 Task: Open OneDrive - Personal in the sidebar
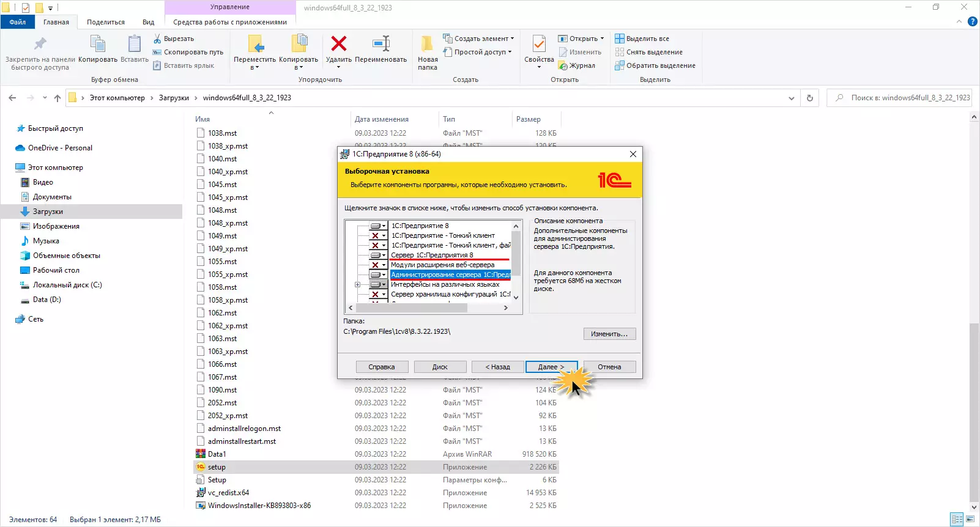coord(60,148)
